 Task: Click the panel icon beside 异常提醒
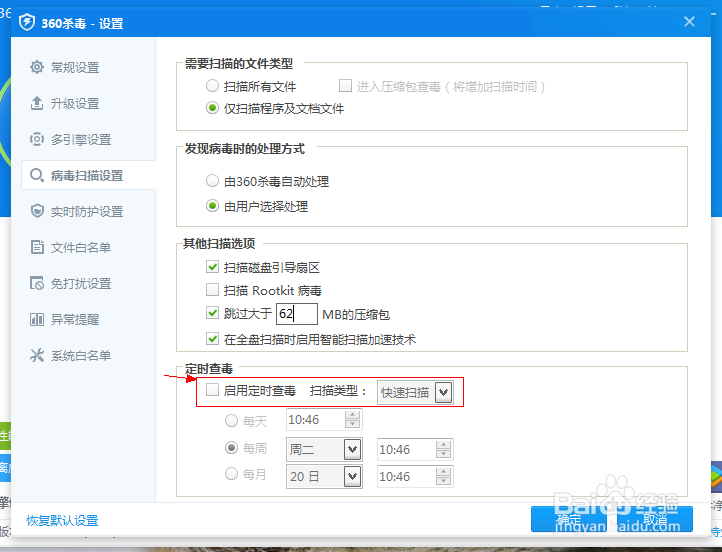point(37,319)
